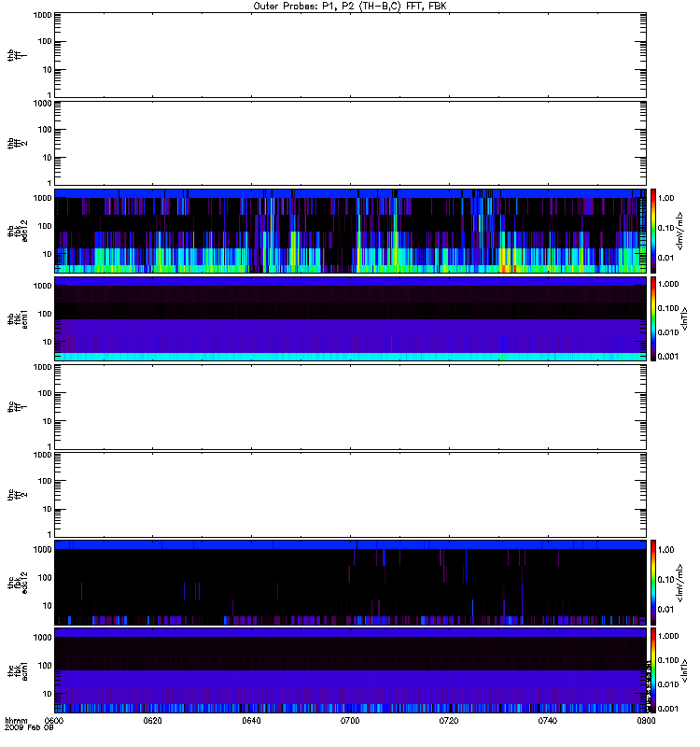Click the 0.100 value on thb scm1 color bar
Viewport: 700px width, 747px height.
coord(668,308)
